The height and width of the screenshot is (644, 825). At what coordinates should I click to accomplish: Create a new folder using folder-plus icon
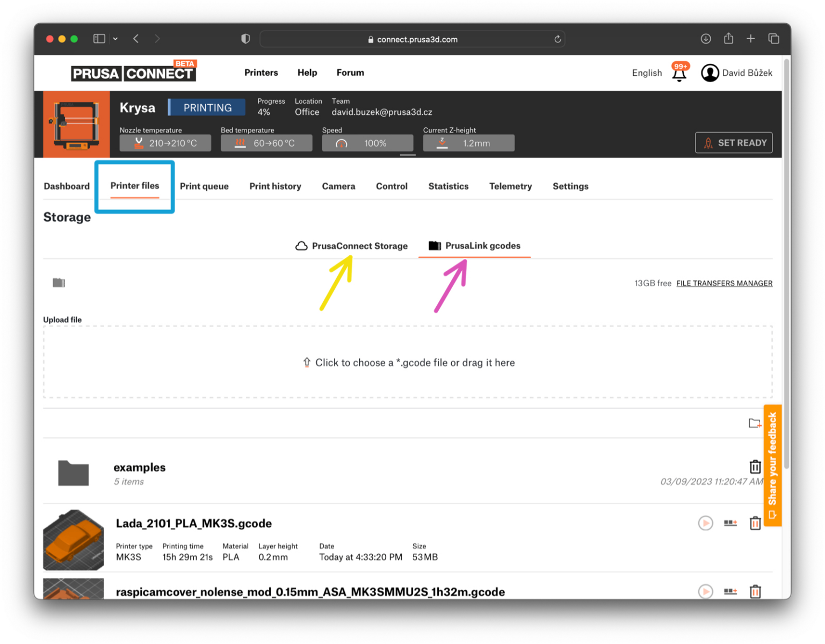tap(755, 423)
